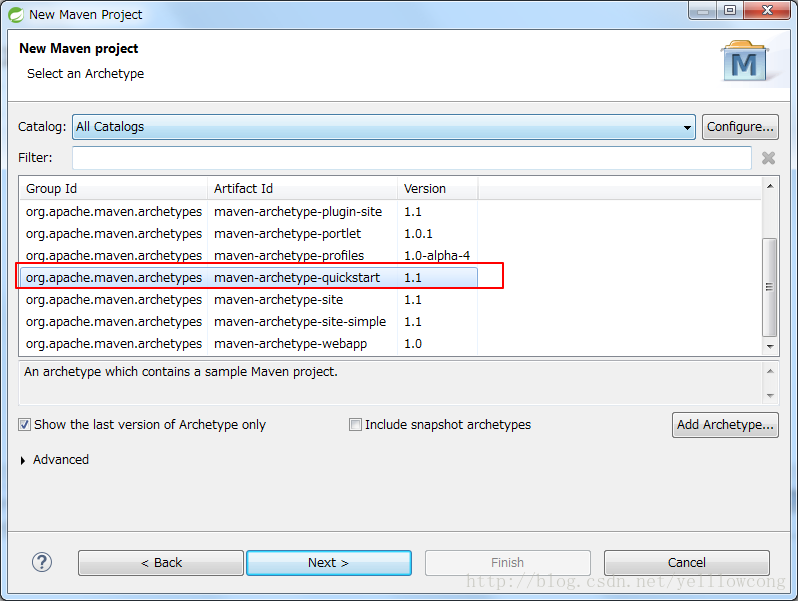
Task: Open the Catalog dropdown showing All Catalogs
Action: click(384, 127)
